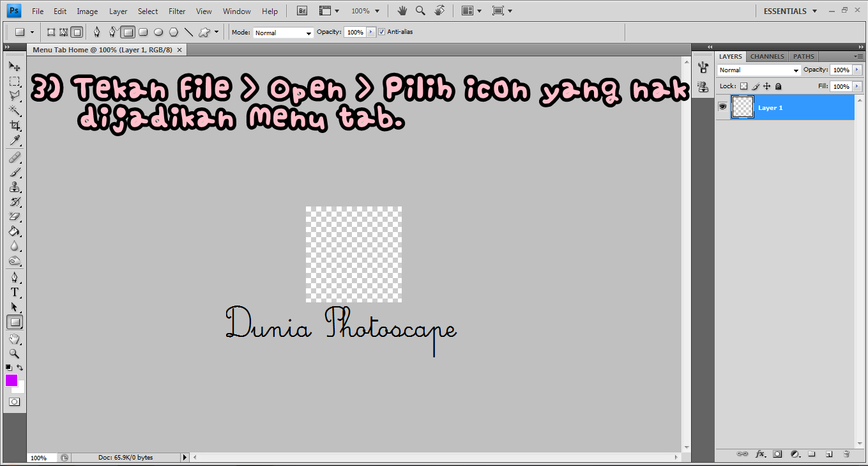This screenshot has height=466, width=868.
Task: Click the white background color swatch
Action: click(20, 388)
